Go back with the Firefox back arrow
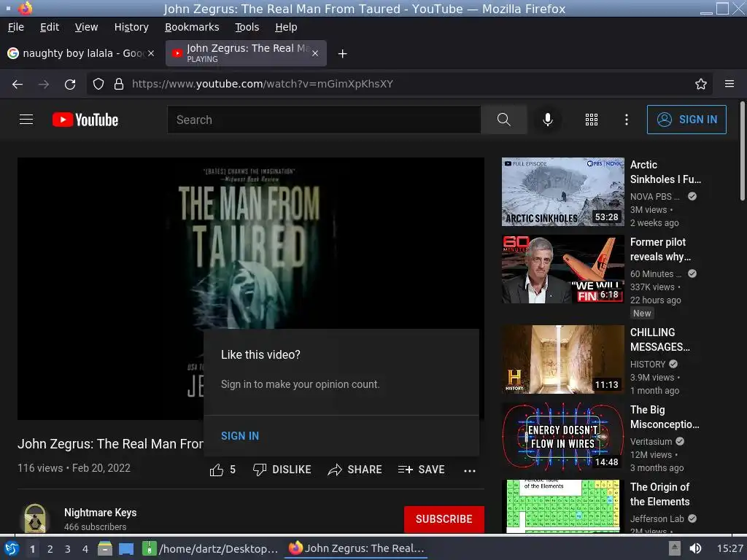 pyautogui.click(x=18, y=85)
